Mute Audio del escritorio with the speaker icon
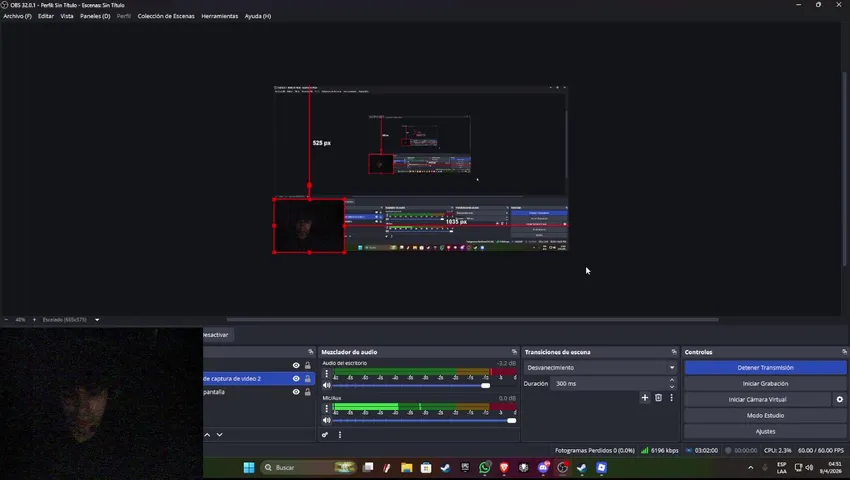The width and height of the screenshot is (850, 480). point(326,386)
